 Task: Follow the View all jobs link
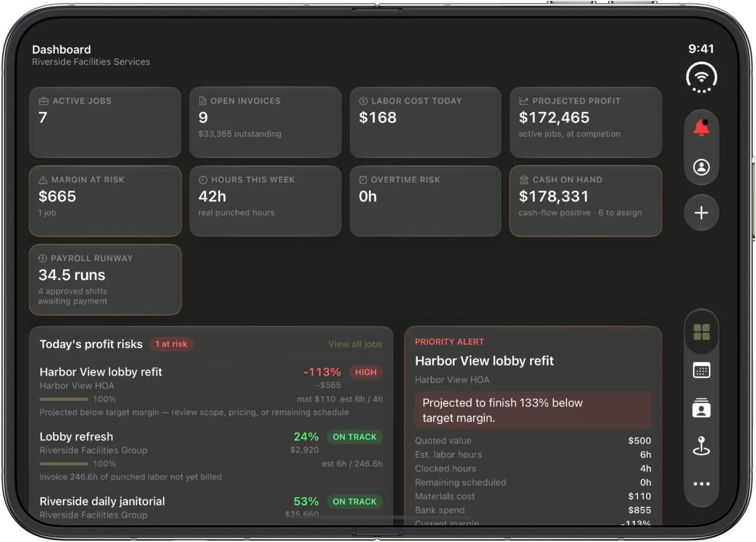pyautogui.click(x=355, y=344)
